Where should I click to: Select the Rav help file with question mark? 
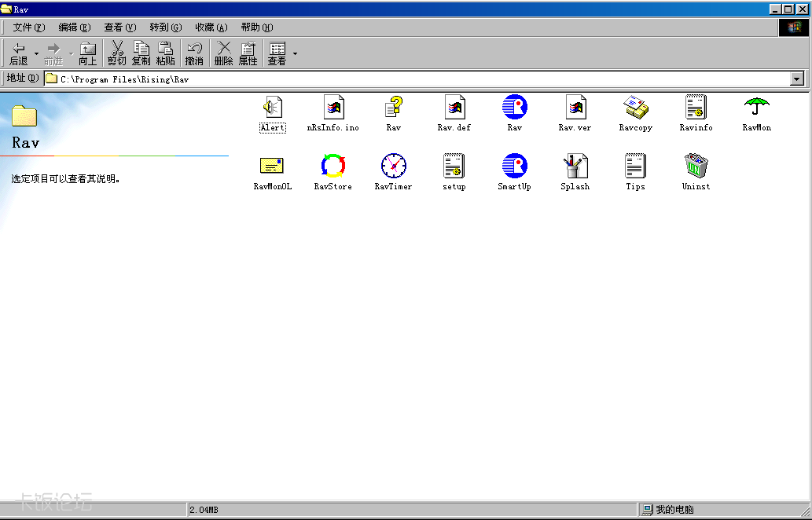pyautogui.click(x=394, y=108)
